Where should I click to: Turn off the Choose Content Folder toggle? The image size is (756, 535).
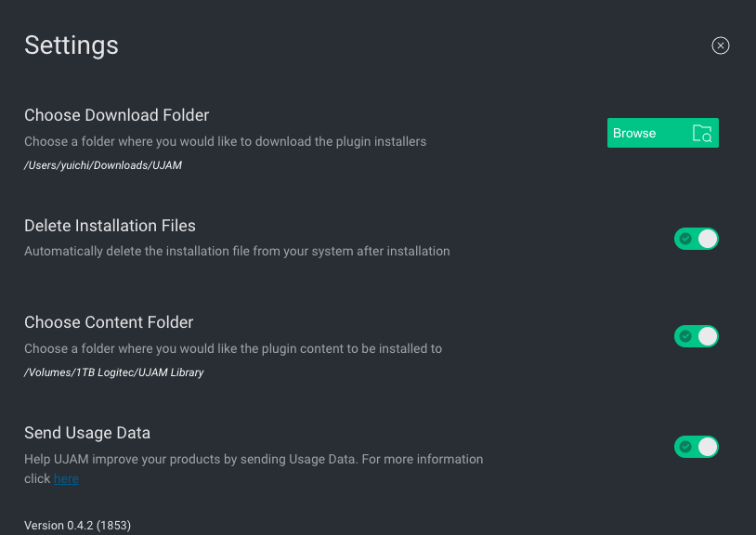(x=697, y=336)
